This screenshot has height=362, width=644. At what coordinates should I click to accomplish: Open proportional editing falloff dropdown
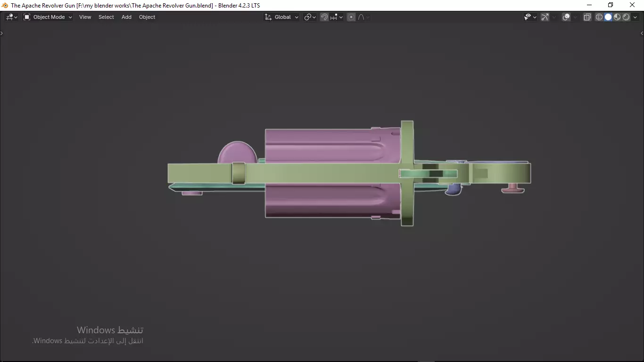click(x=363, y=17)
